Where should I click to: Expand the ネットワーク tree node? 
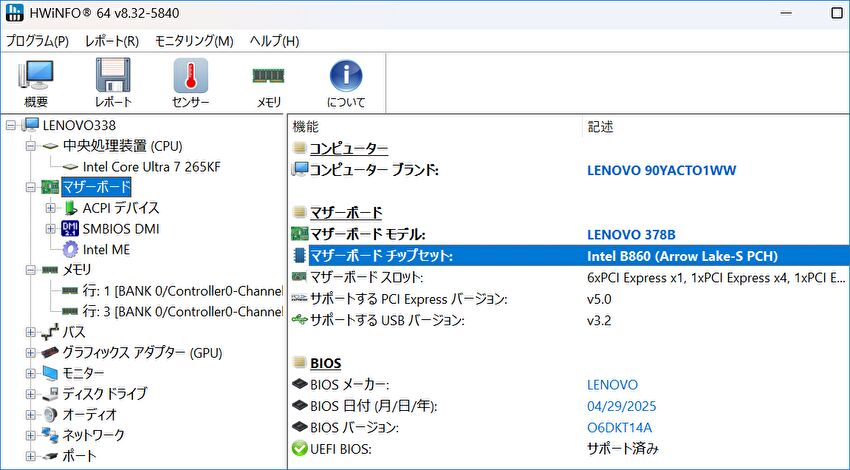[30, 435]
